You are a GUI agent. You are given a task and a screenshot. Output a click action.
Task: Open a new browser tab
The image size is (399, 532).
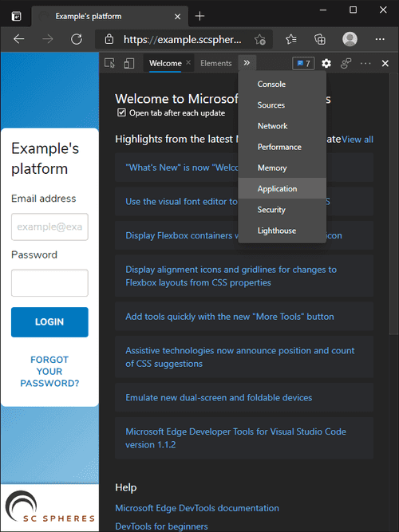pos(200,16)
